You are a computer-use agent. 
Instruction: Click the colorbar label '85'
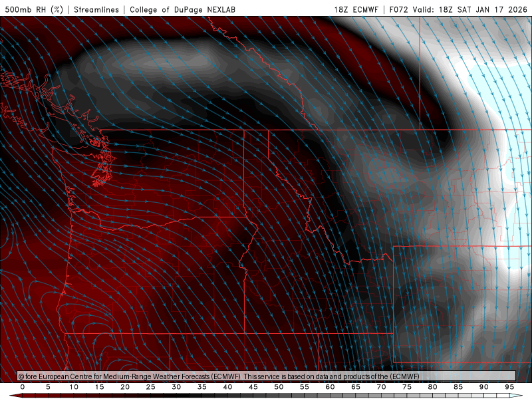(458, 387)
